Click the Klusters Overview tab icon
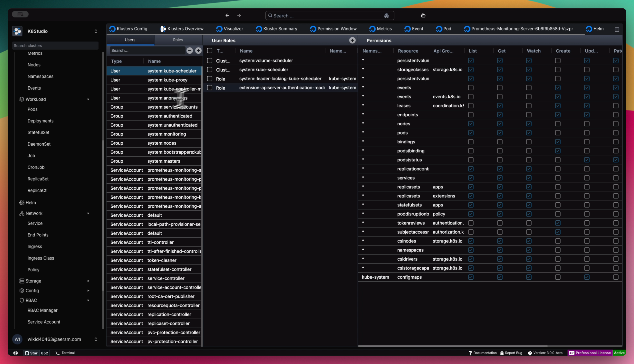634x364 pixels. 163,29
